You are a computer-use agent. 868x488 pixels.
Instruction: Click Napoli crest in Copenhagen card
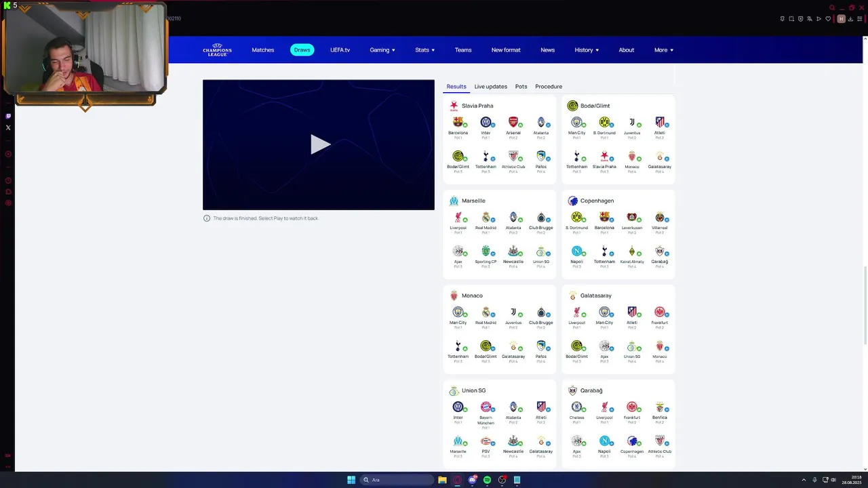[x=576, y=251]
